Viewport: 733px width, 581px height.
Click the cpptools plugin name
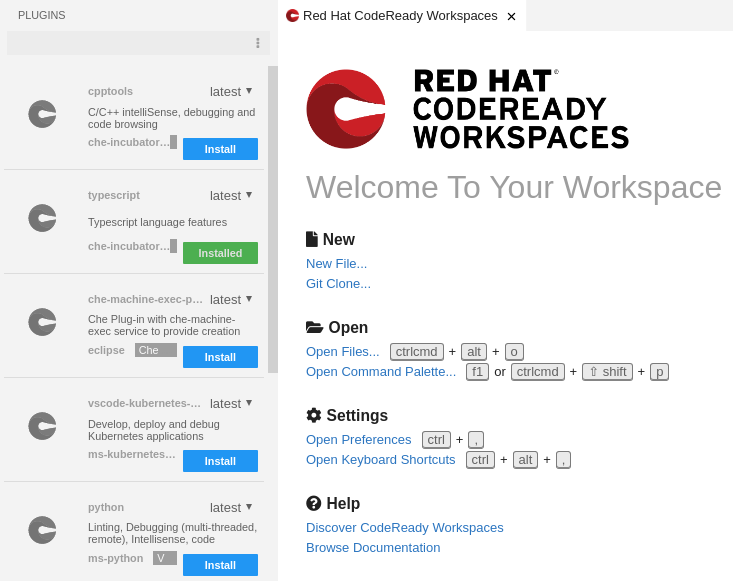point(110,92)
